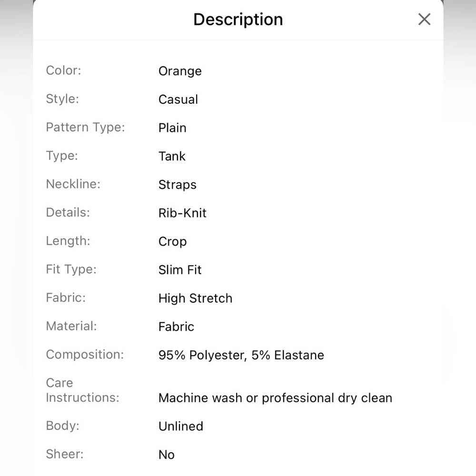Click the Care Instructions label
The height and width of the screenshot is (476, 476).
(82, 390)
